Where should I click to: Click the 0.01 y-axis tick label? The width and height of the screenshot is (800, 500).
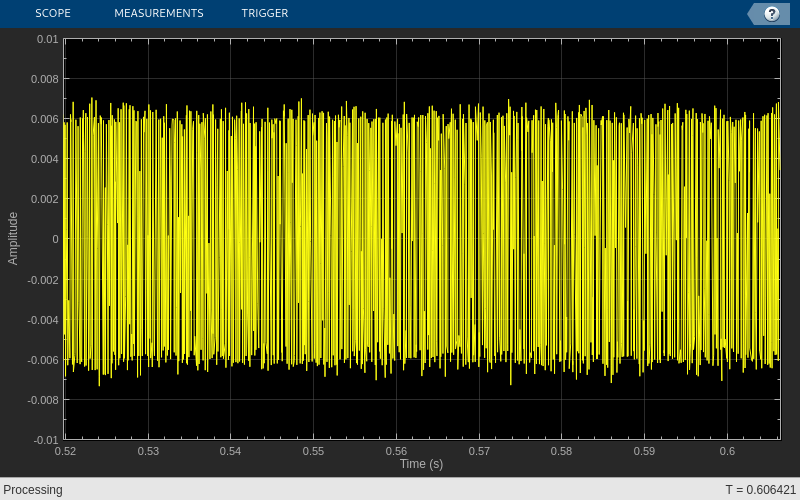47,39
